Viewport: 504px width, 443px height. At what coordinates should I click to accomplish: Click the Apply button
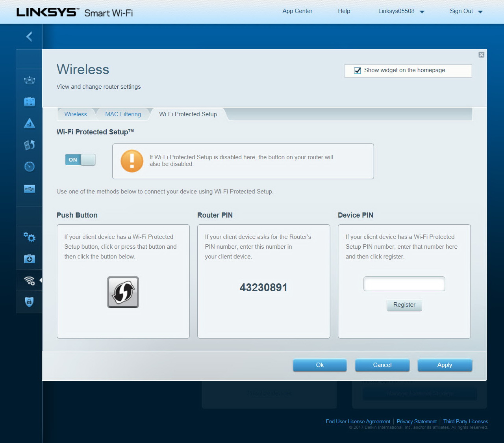445,365
